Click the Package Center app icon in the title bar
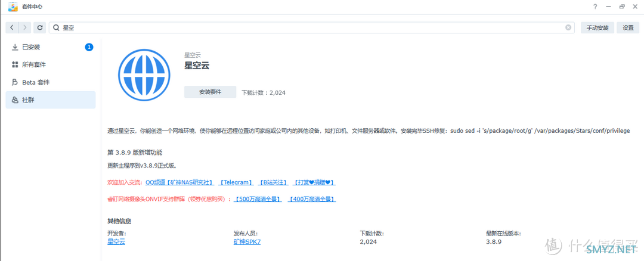 tap(13, 7)
